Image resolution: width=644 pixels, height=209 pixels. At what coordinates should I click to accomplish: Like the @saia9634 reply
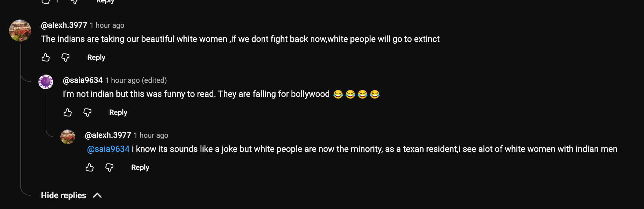tap(68, 112)
